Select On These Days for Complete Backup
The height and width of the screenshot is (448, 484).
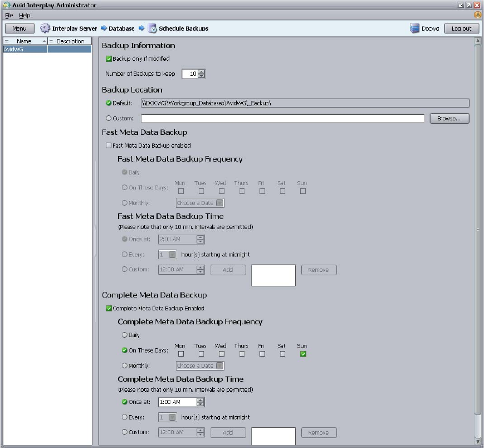[124, 350]
